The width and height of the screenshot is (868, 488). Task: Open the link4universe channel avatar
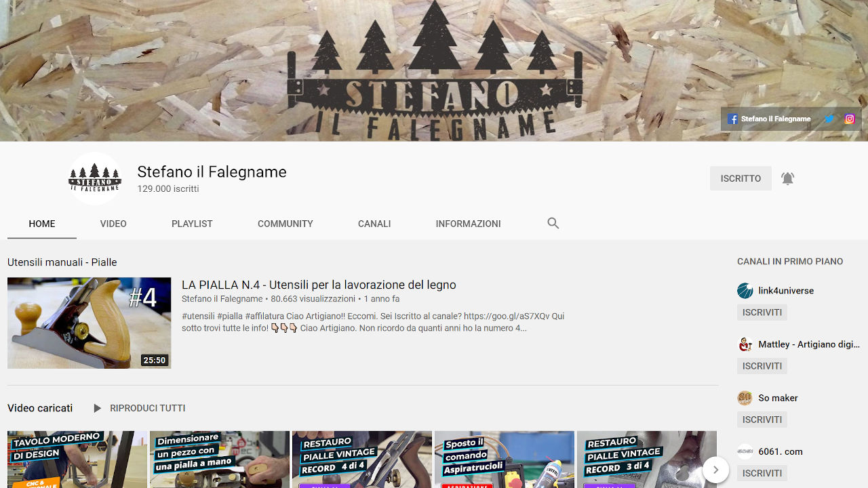click(x=745, y=291)
